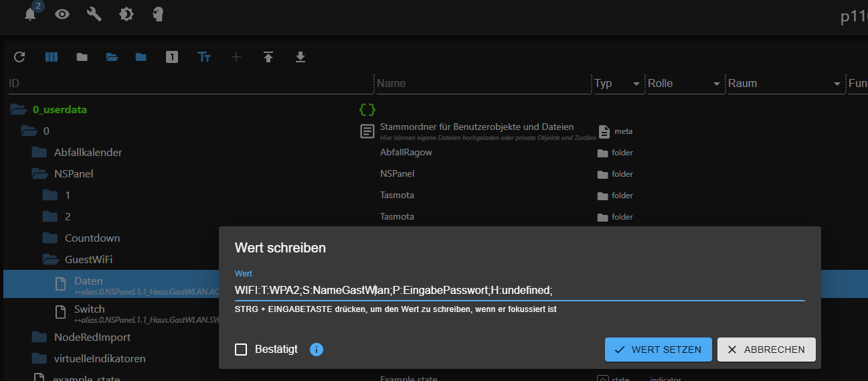868x381 pixels.
Task: Click the upload arrow toolbar icon
Action: coord(268,57)
